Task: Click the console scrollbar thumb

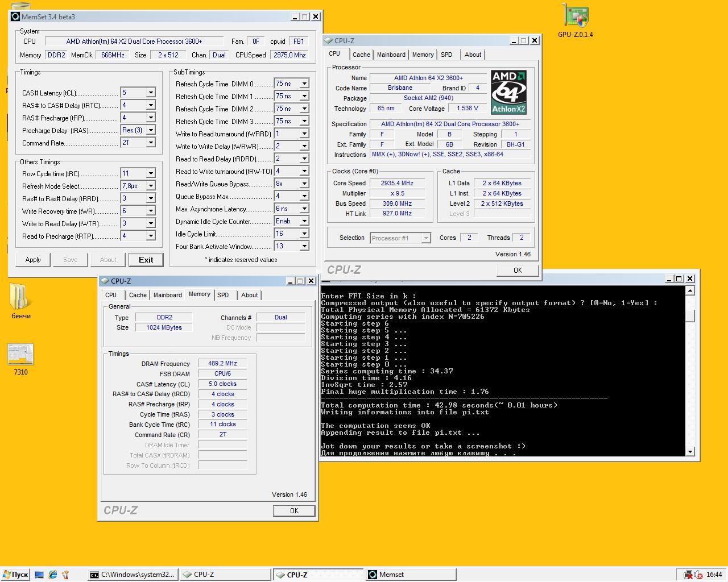Action: coord(690,315)
